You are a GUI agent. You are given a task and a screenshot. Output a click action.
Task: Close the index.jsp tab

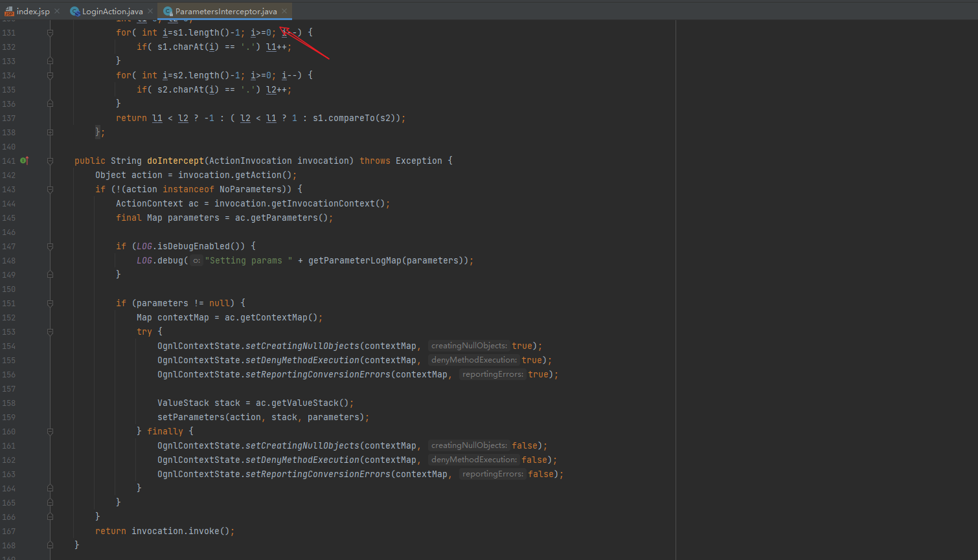tap(57, 11)
